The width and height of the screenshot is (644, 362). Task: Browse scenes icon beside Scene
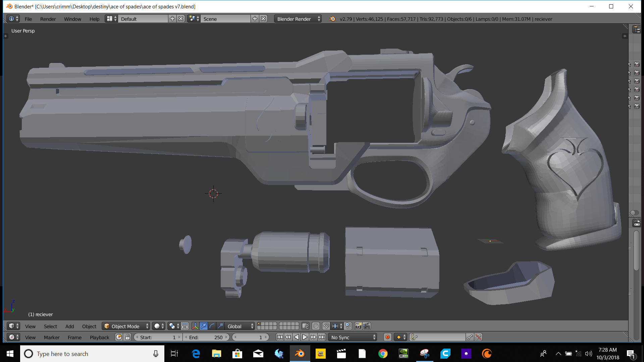coord(194,19)
